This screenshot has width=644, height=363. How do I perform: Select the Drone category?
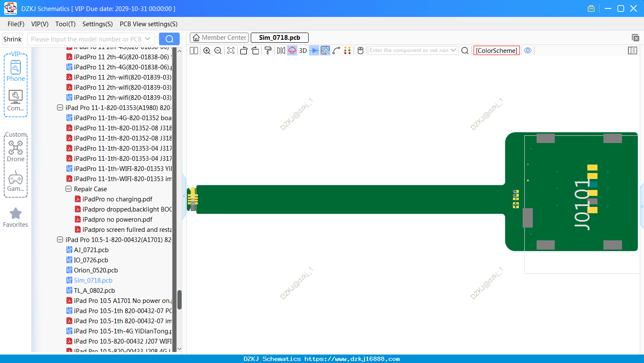pyautogui.click(x=16, y=151)
